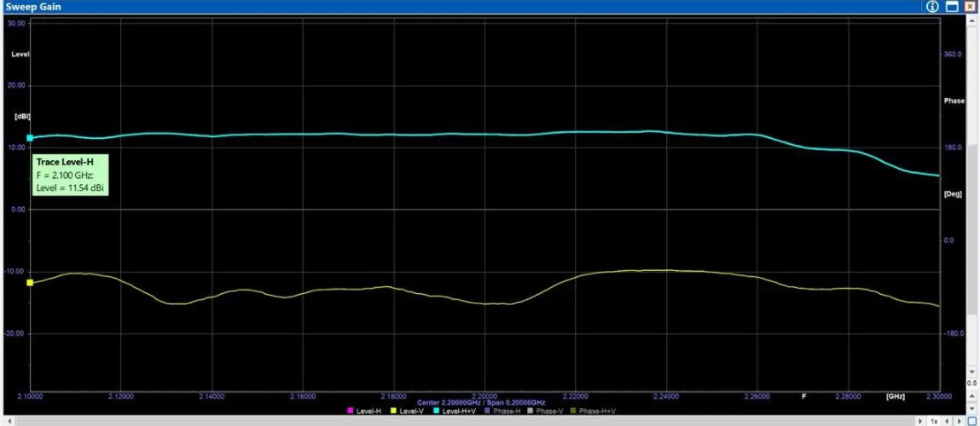Toggle the Phase-H+V trace in legend
This screenshot has width=980, height=426.
coord(595,412)
